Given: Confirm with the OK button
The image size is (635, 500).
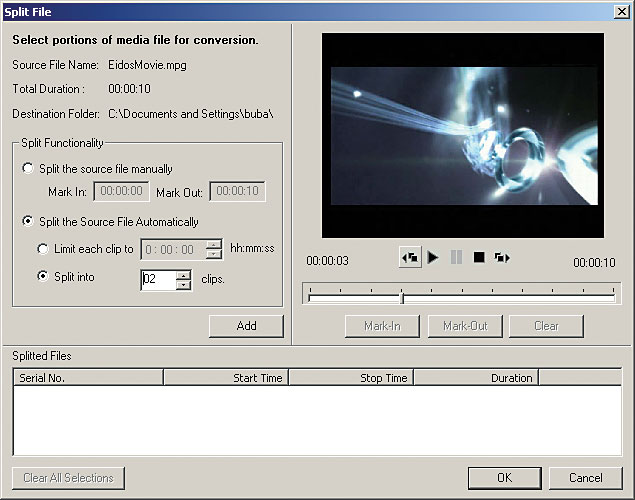Looking at the screenshot, I should pyautogui.click(x=505, y=478).
